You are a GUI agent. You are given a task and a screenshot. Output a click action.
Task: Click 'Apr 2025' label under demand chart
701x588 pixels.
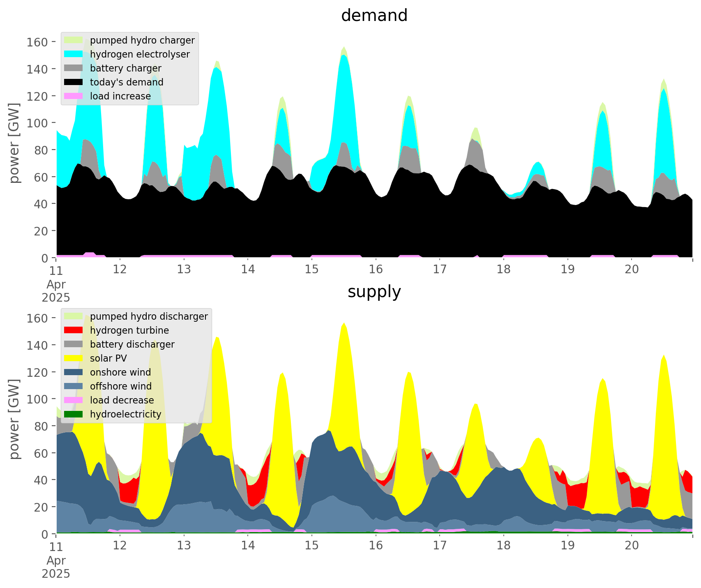point(56,291)
